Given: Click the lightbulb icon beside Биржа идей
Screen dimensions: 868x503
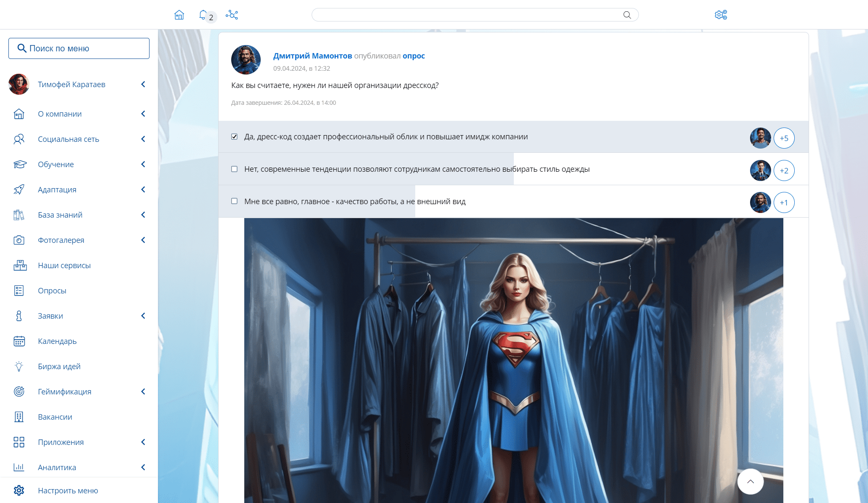Looking at the screenshot, I should click(19, 366).
